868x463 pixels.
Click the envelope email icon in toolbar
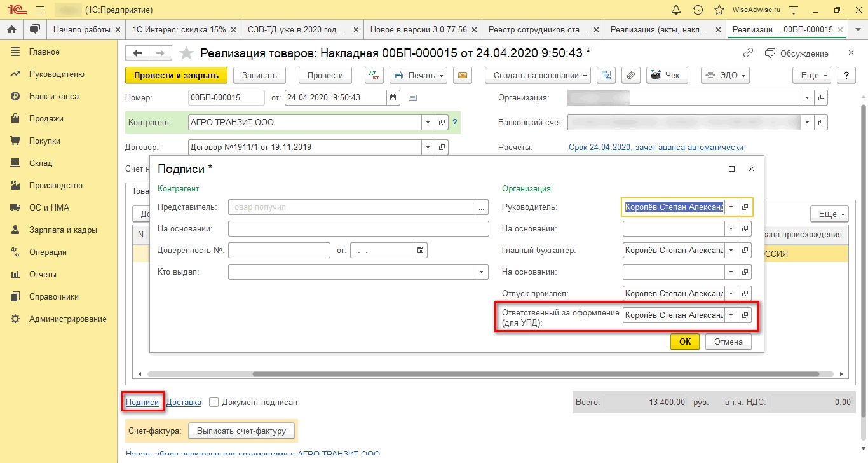(x=463, y=75)
